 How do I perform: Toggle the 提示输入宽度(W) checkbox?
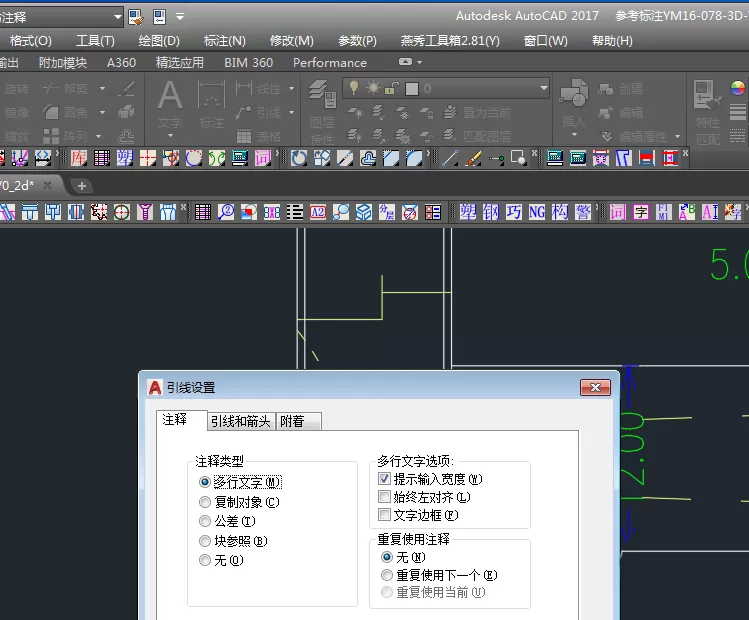pos(384,479)
